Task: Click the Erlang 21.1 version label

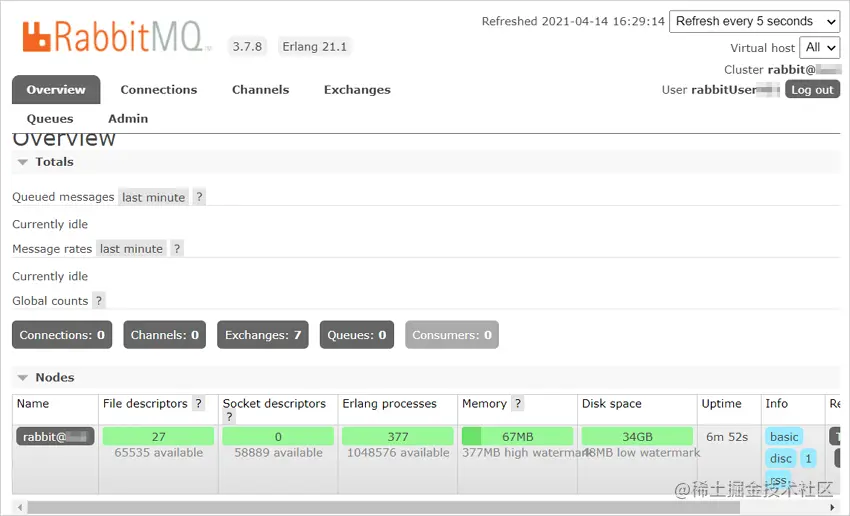Action: [x=314, y=47]
